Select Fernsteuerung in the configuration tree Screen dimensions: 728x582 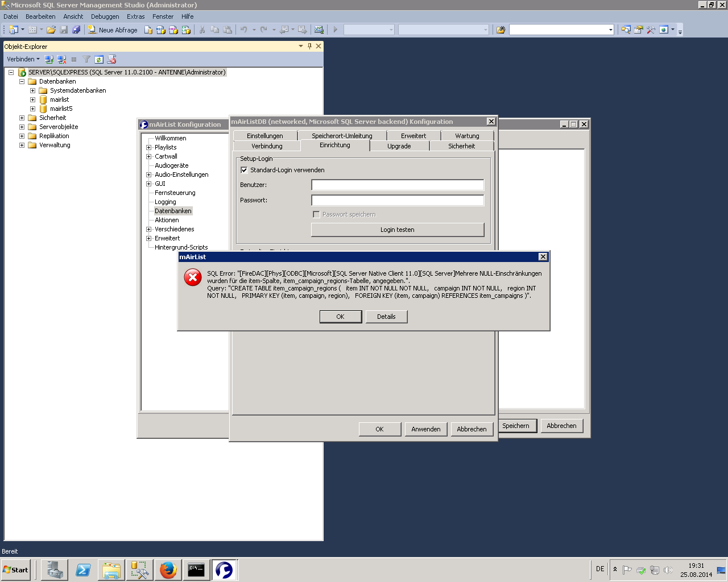click(175, 193)
